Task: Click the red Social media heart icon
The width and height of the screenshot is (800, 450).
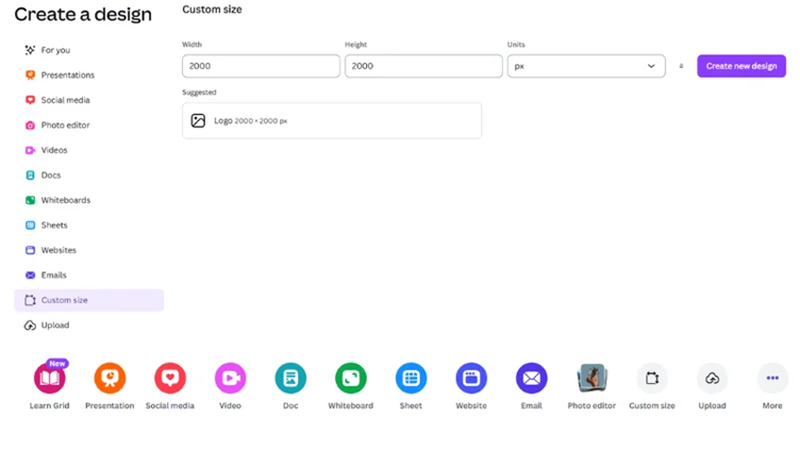Action: 170,378
